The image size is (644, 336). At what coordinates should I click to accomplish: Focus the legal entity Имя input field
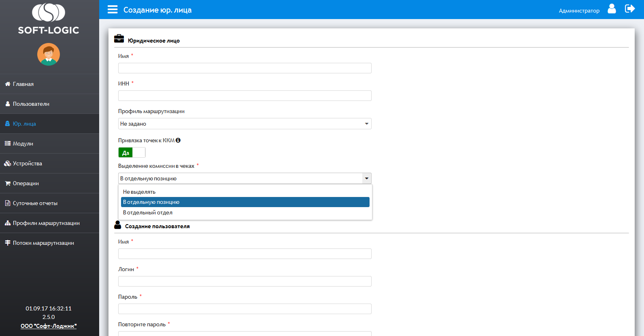tap(244, 68)
